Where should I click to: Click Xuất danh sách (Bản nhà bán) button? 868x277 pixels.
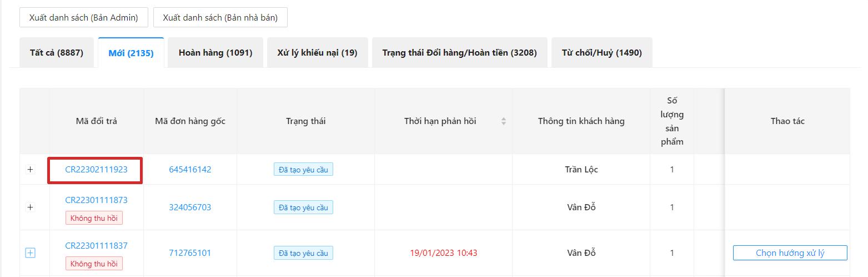[x=220, y=17]
